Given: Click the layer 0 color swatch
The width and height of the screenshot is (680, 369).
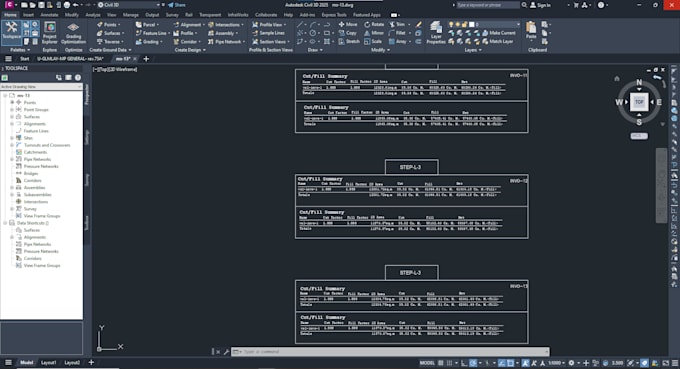Looking at the screenshot, I should 471,24.
